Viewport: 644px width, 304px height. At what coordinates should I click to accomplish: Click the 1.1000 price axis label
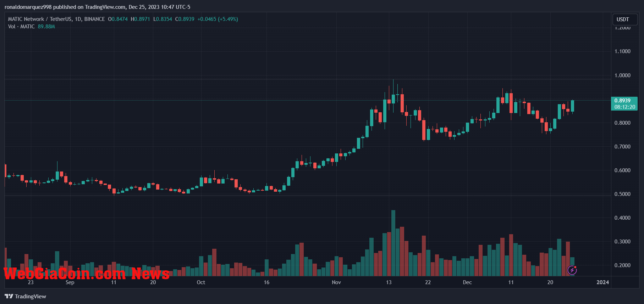tap(622, 51)
